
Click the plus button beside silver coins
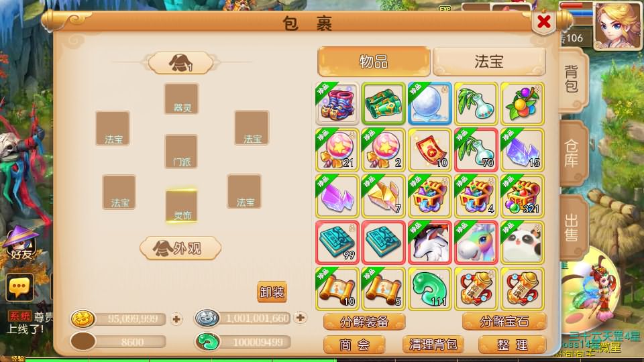tap(301, 318)
